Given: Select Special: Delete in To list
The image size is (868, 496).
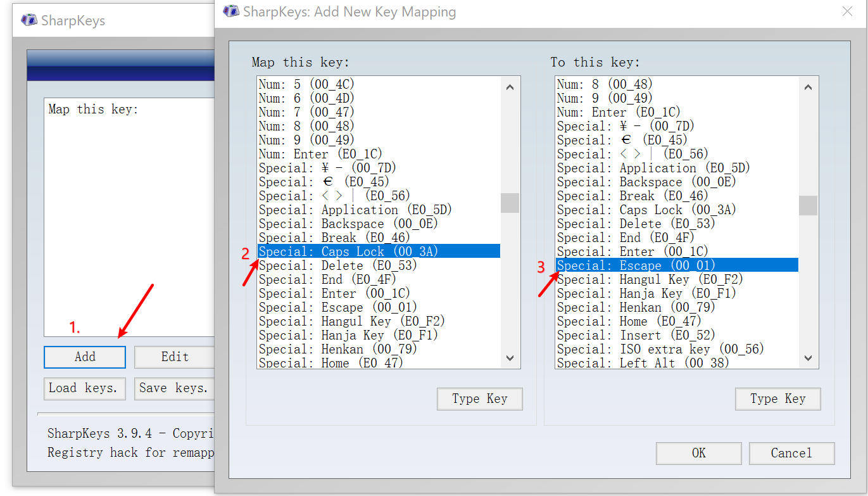Looking at the screenshot, I should [677, 224].
